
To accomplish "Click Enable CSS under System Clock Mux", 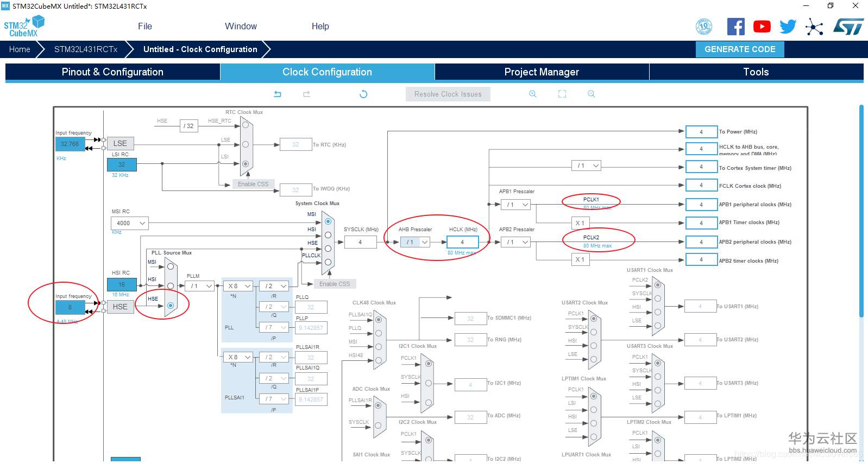I will 335,284.
